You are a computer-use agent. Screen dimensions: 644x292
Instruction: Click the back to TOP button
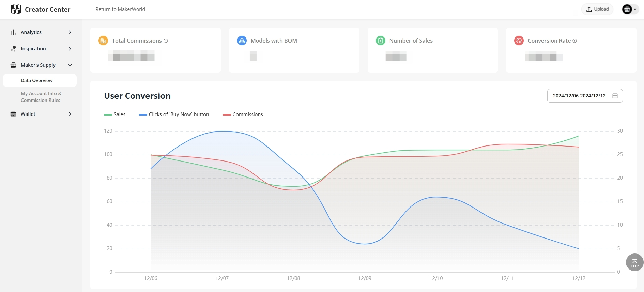pos(634,262)
